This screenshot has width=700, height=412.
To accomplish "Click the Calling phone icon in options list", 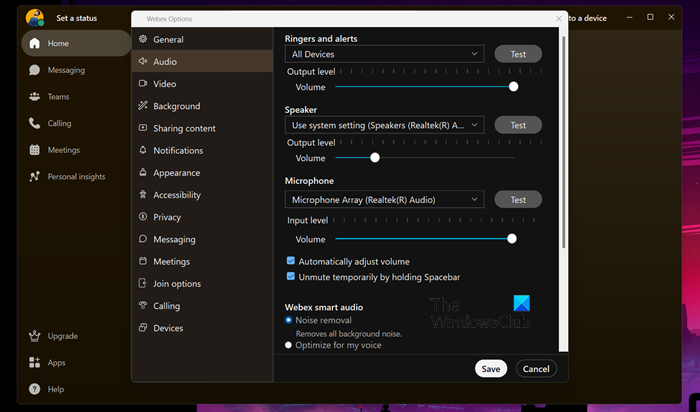I will coord(143,305).
